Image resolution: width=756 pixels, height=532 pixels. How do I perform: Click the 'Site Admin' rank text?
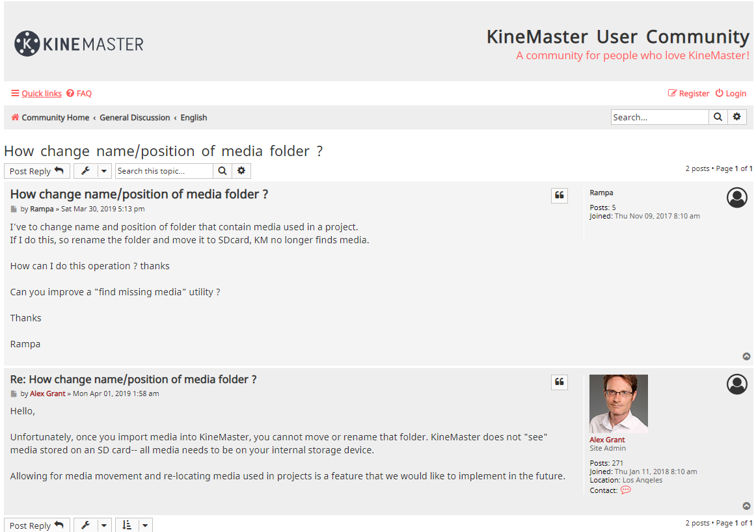coord(608,448)
